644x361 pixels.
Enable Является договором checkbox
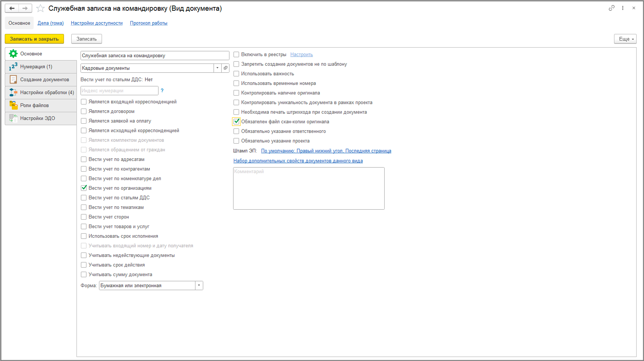(84, 111)
